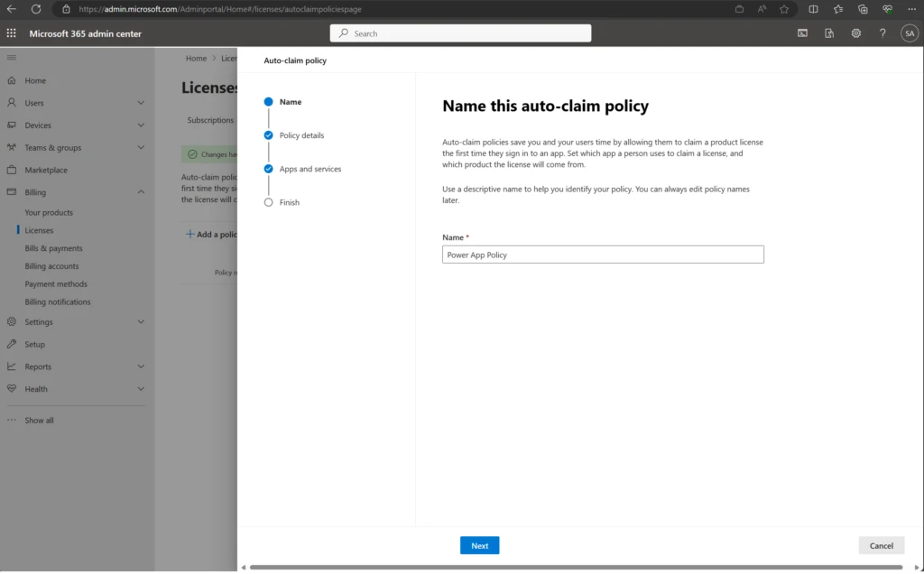Image resolution: width=924 pixels, height=574 pixels.
Task: Open the Microsoft 365 app launcher
Action: pyautogui.click(x=11, y=33)
